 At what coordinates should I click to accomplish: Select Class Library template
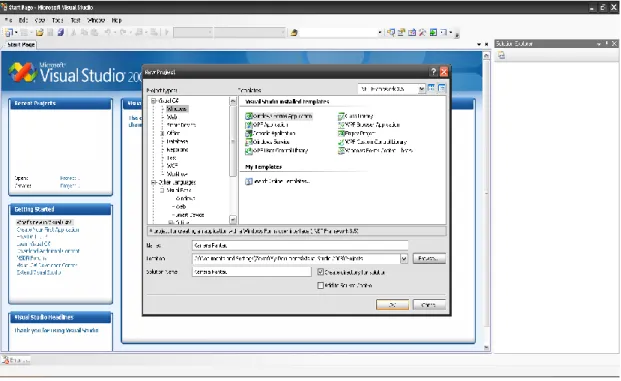click(356, 116)
